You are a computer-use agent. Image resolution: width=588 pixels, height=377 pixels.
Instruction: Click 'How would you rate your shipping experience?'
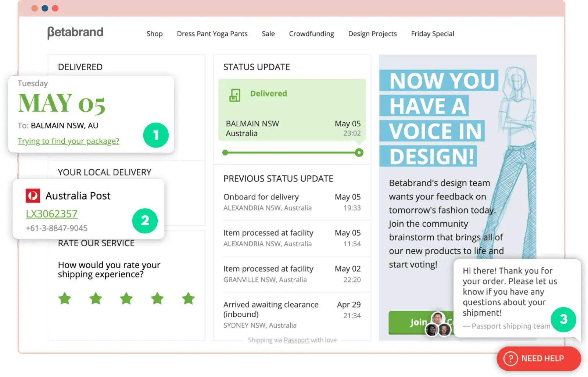point(109,270)
